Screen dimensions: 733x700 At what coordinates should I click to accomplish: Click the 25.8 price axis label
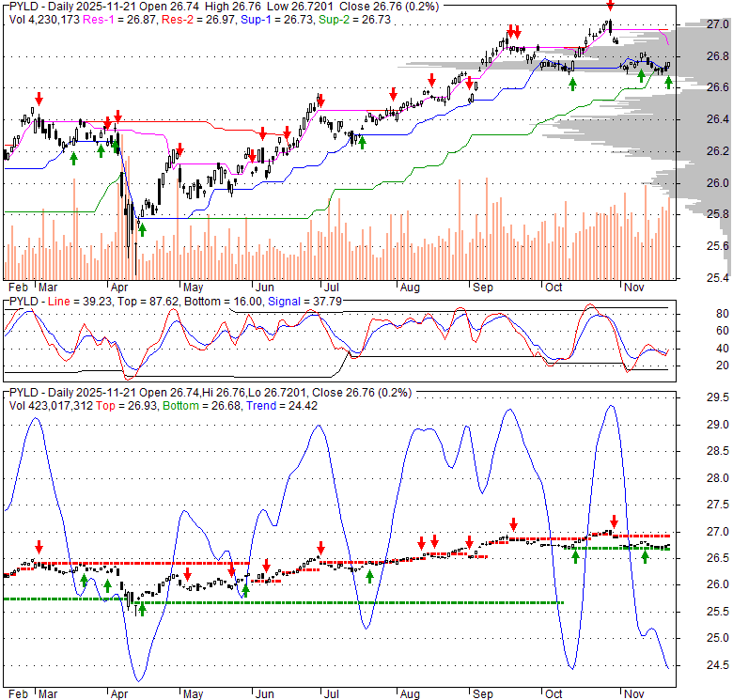click(718, 214)
